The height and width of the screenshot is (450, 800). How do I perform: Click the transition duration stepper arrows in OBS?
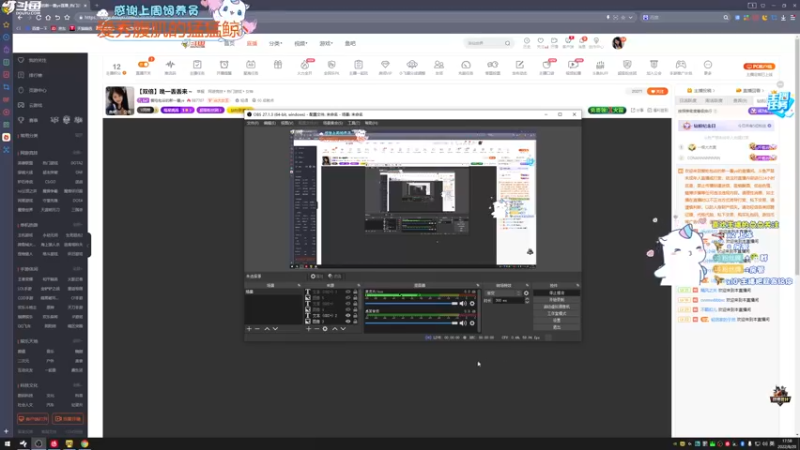526,301
